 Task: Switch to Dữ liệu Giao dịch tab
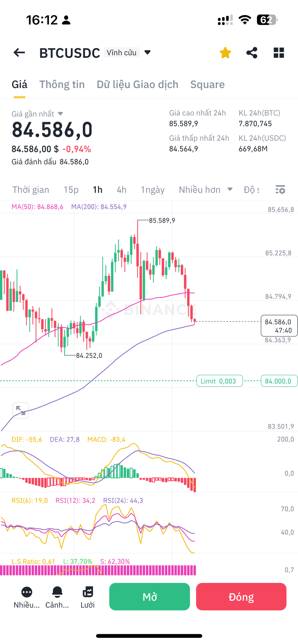[x=137, y=84]
